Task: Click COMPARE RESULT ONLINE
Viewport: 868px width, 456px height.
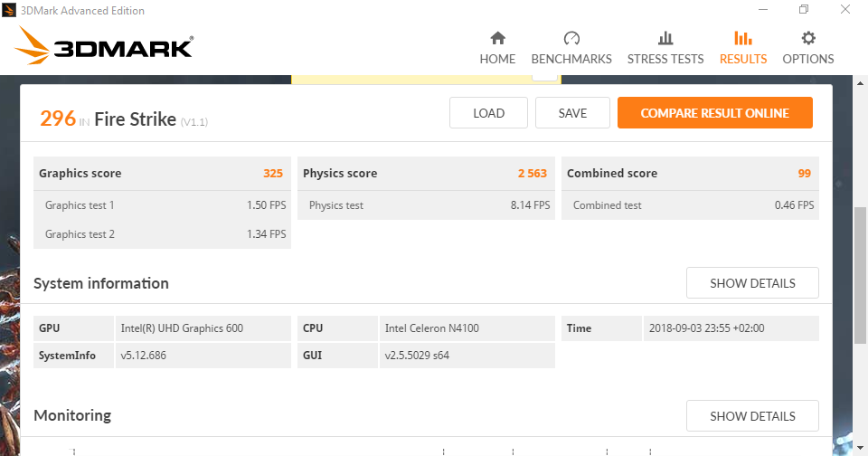Action: click(x=714, y=113)
